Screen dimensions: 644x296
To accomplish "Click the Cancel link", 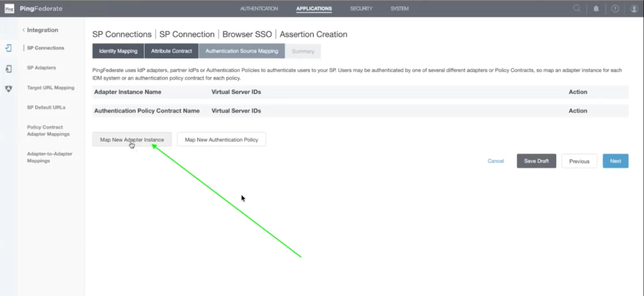I will pyautogui.click(x=496, y=161).
